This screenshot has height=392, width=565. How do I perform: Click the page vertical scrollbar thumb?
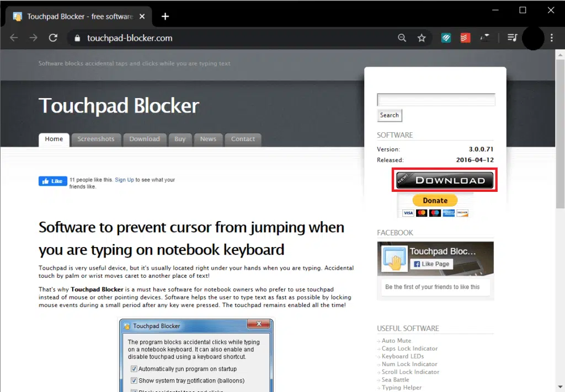tap(560, 134)
